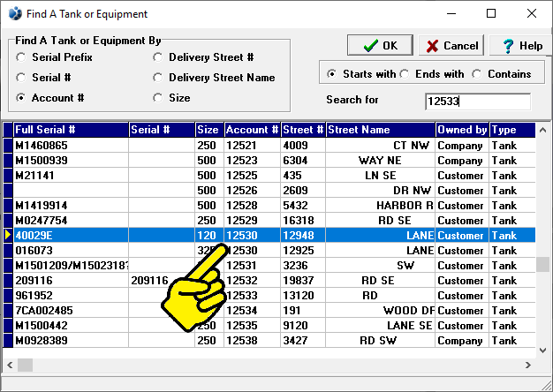Viewport: 553px width, 392px height.
Task: Select the row with serial M1460865
Action: pyautogui.click(x=71, y=146)
